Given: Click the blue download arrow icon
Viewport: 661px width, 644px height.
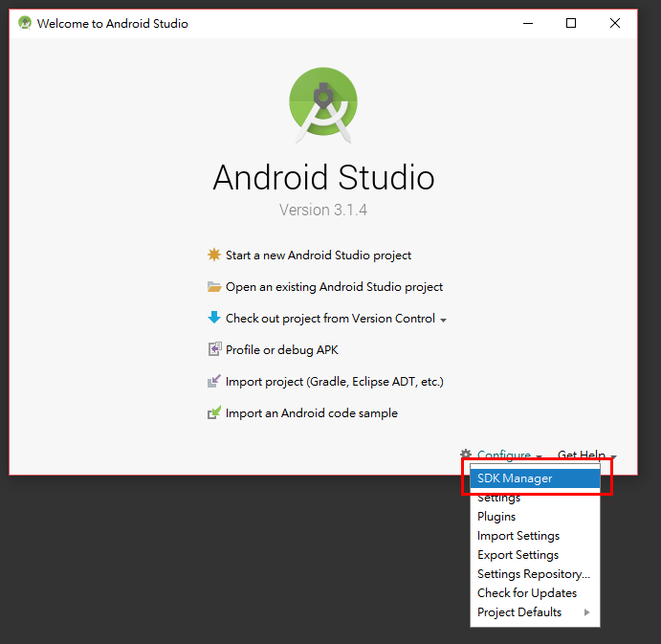Looking at the screenshot, I should pos(214,317).
